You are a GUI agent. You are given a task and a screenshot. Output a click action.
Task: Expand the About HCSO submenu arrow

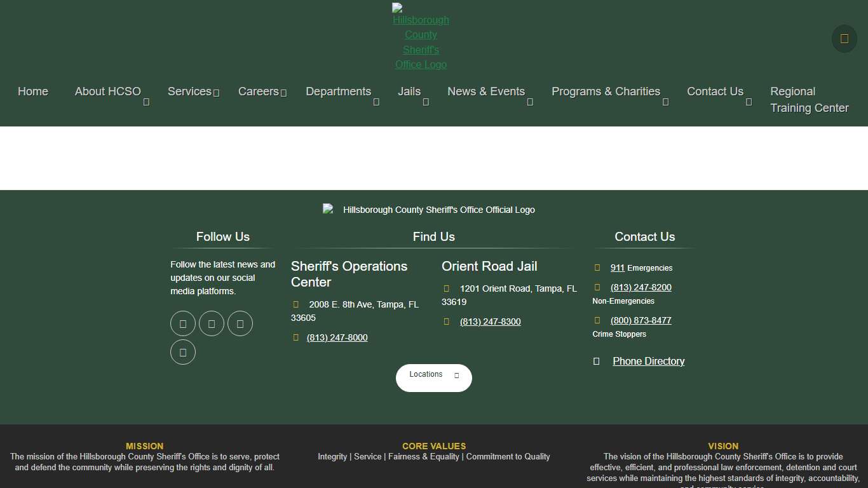pyautogui.click(x=146, y=102)
